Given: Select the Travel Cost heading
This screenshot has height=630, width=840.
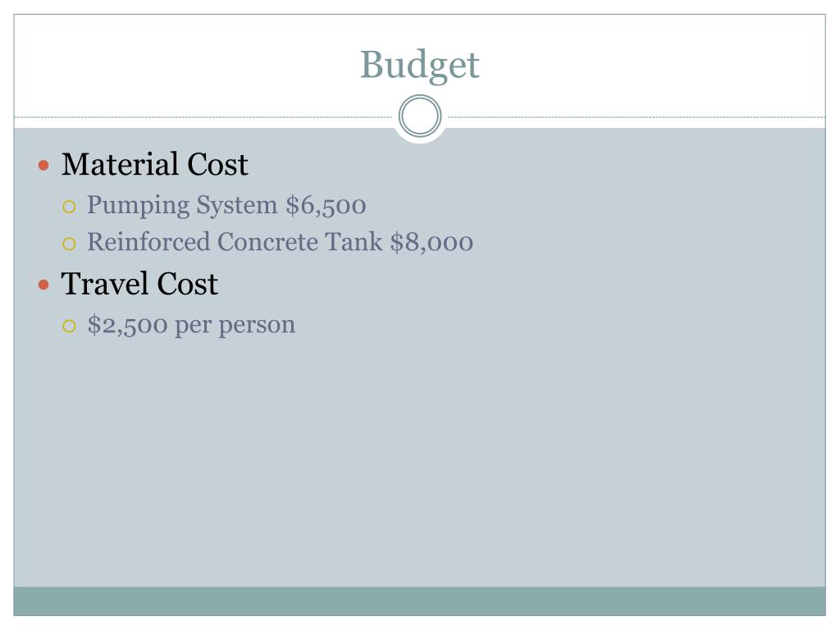Looking at the screenshot, I should coord(139,284).
